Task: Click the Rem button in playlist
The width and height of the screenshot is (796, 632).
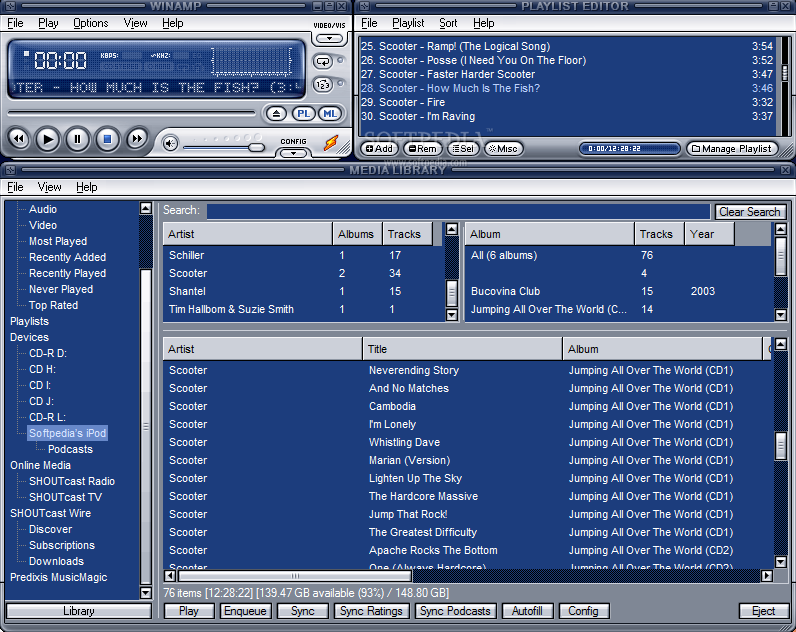Action: 422,149
